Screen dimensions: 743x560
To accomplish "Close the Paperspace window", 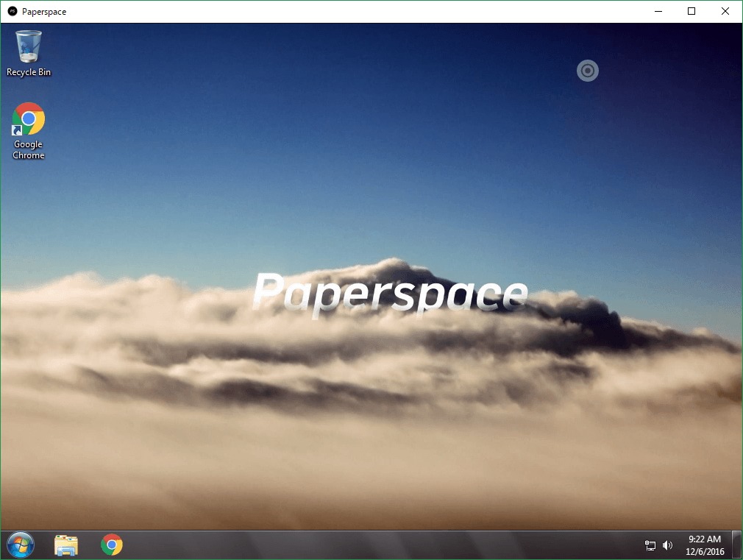I will coord(725,11).
